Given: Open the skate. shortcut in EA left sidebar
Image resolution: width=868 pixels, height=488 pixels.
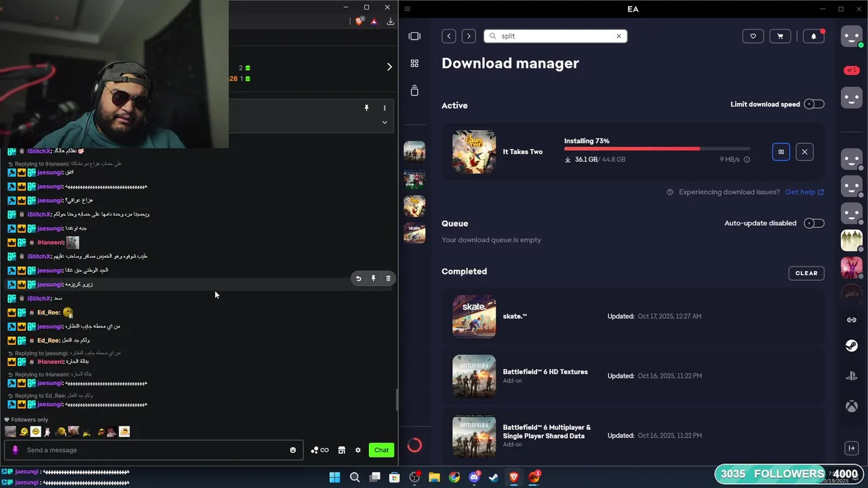Looking at the screenshot, I should coord(414,232).
